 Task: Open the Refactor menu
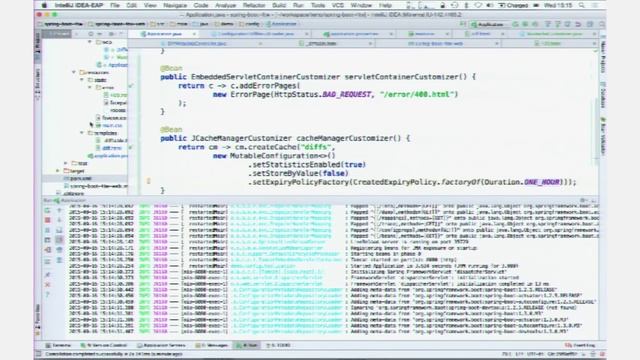[254, 5]
